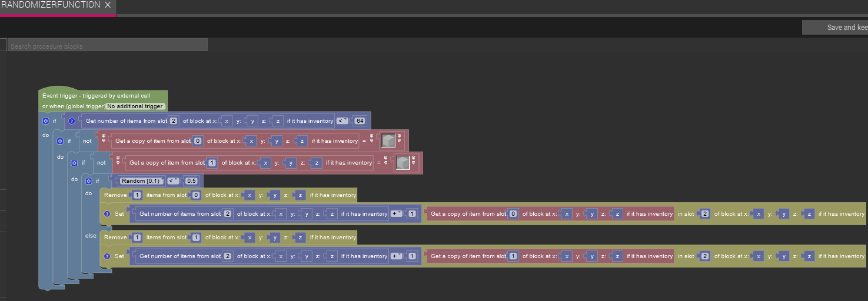Edit the 64 number value
Screen dimensions: 868x301
click(x=360, y=121)
